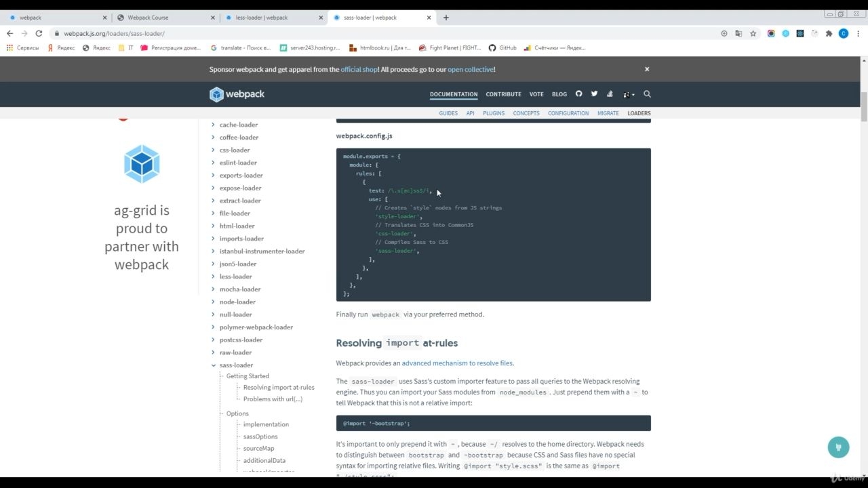
Task: Expand the less-loader chevron
Action: (x=213, y=277)
